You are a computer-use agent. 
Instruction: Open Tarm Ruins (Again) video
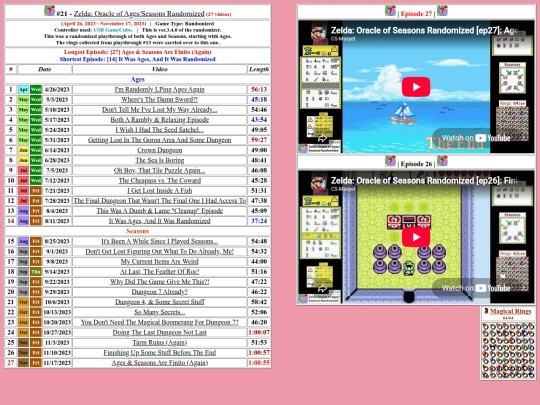[159, 343]
